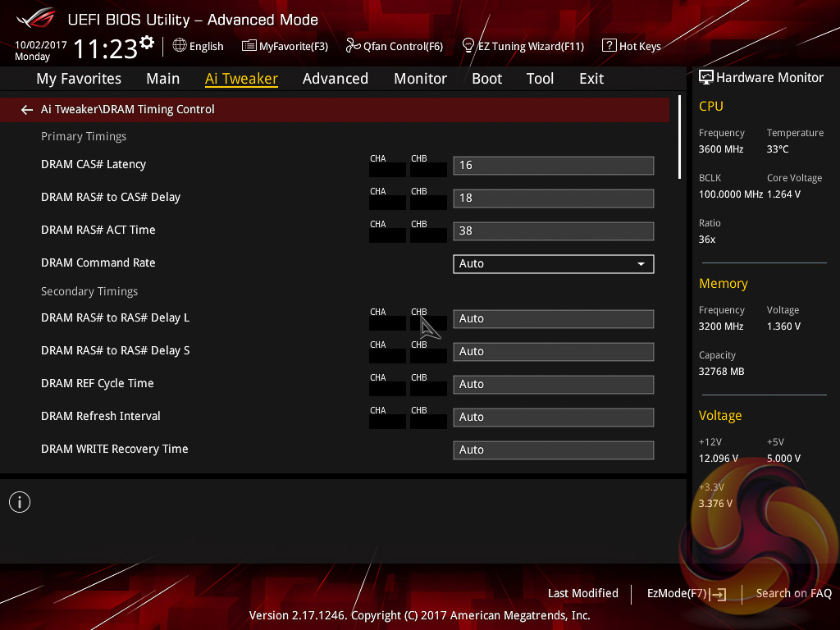
Task: Click Core Voltage value 1.264 V
Action: point(783,194)
